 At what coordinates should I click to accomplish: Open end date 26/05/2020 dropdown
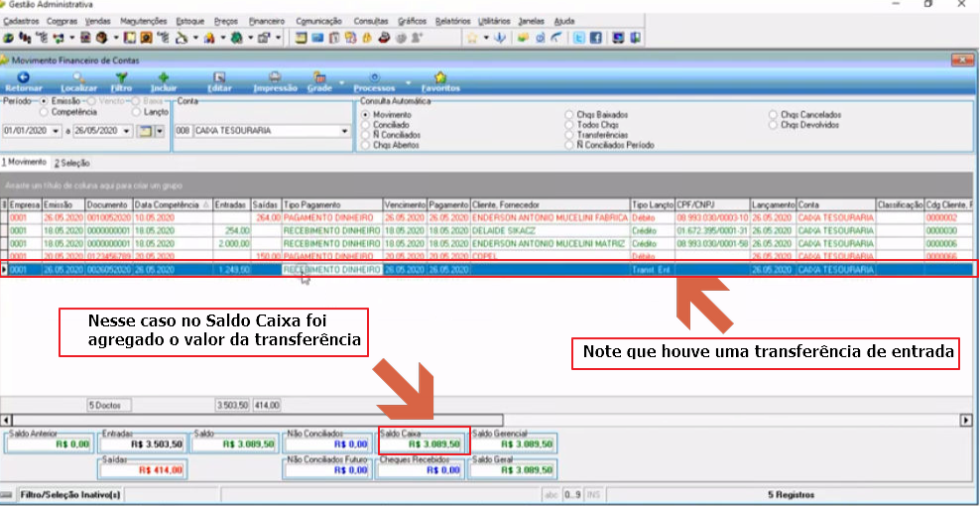[x=128, y=131]
